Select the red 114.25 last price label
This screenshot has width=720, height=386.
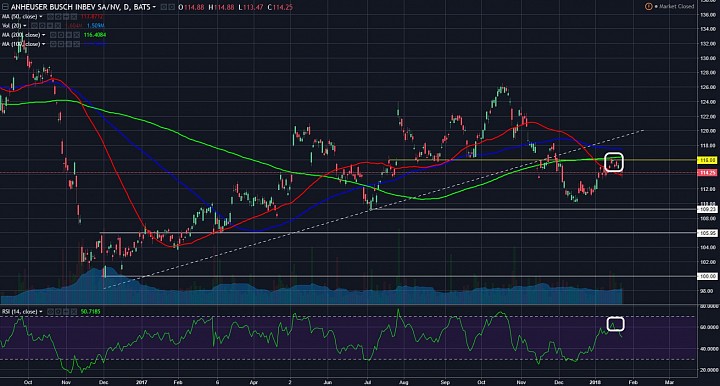[707, 173]
